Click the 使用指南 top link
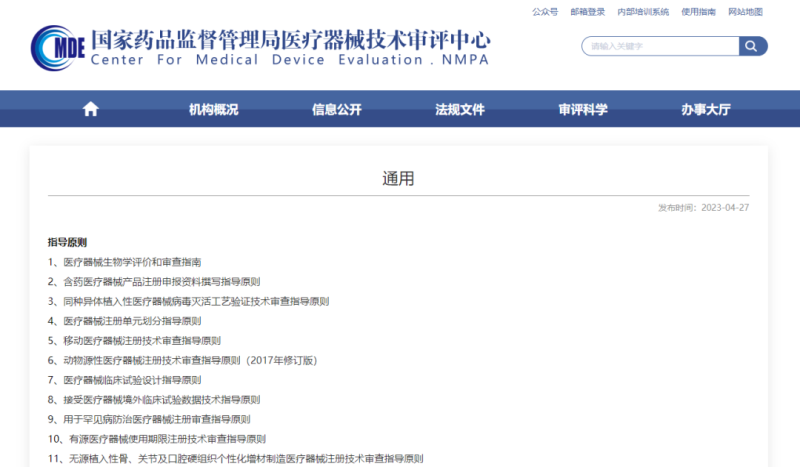Viewport: 800px width, 467px height. (698, 12)
